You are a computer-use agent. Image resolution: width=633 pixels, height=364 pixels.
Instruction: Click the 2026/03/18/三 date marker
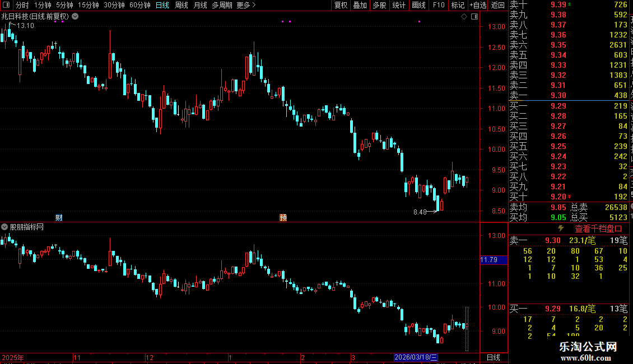pyautogui.click(x=416, y=357)
